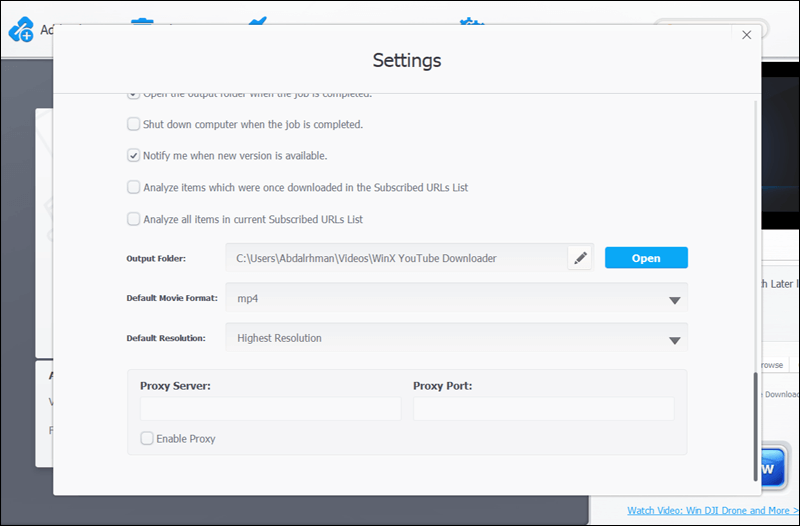The image size is (800, 526).
Task: Click the pencil edit icon for Output Folder
Action: (580, 258)
